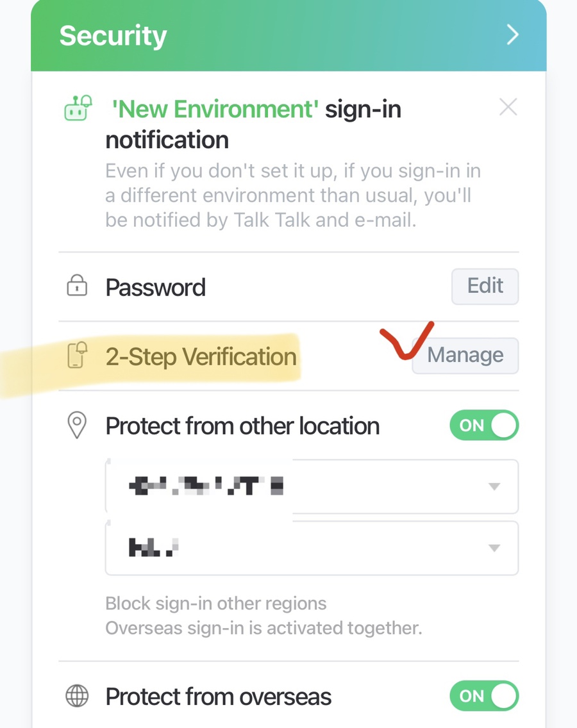
Task: Click the robot bell notification icon
Action: (x=78, y=108)
